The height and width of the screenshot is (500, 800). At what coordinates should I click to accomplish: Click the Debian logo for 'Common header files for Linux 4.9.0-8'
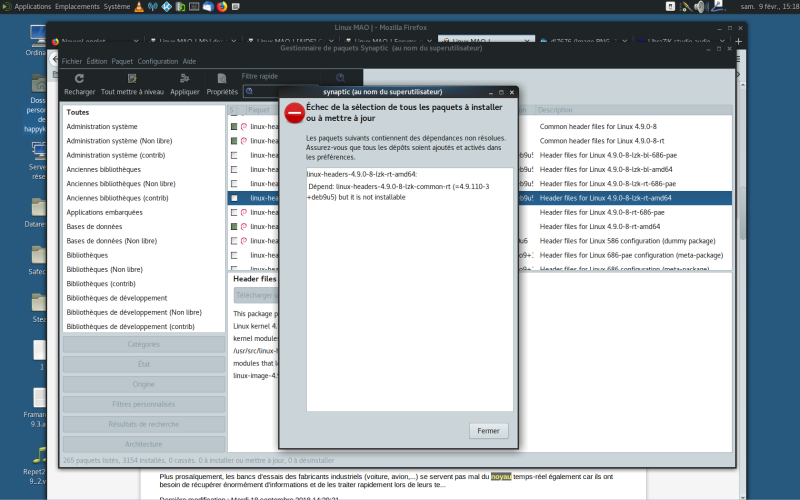(244, 127)
